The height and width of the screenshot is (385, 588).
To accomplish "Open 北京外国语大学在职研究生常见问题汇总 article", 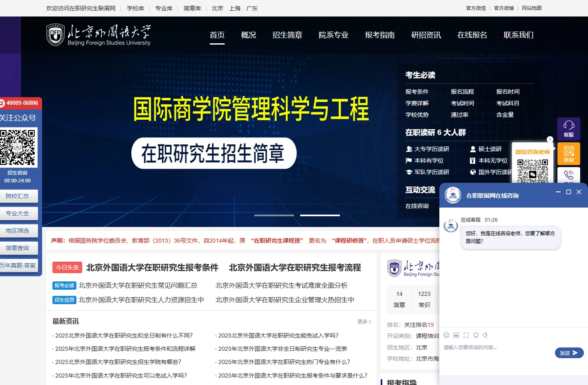I will (x=138, y=285).
